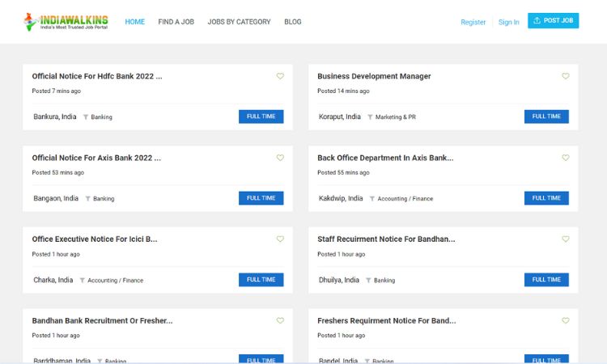This screenshot has height=364, width=607.
Task: Click the Posted 7 mins ago text
Action: (57, 91)
